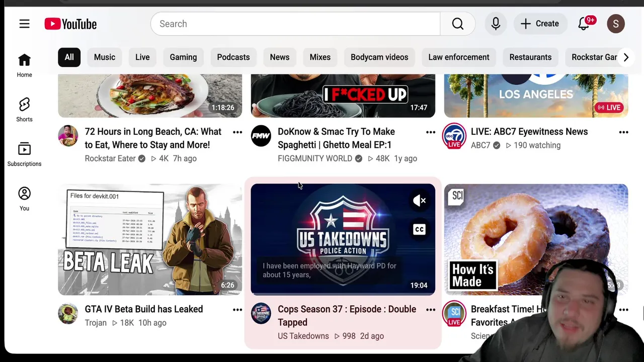Open options for GTA IV Beta Build video
This screenshot has width=644, height=362.
click(237, 310)
